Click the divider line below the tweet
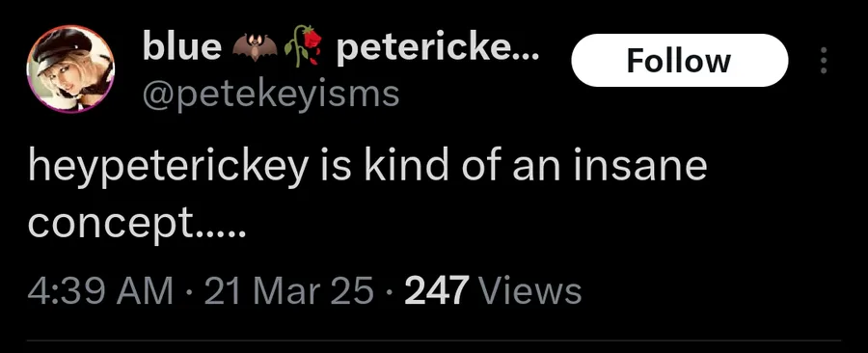 click(434, 340)
